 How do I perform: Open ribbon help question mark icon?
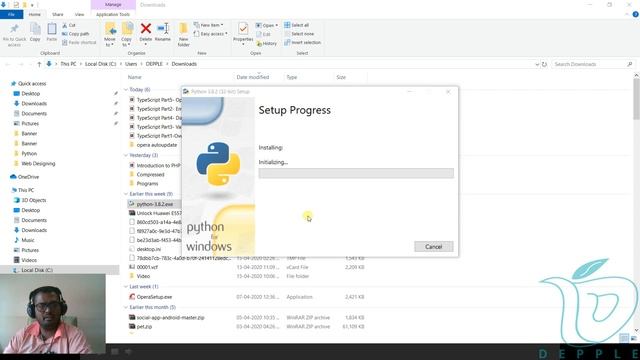point(636,14)
